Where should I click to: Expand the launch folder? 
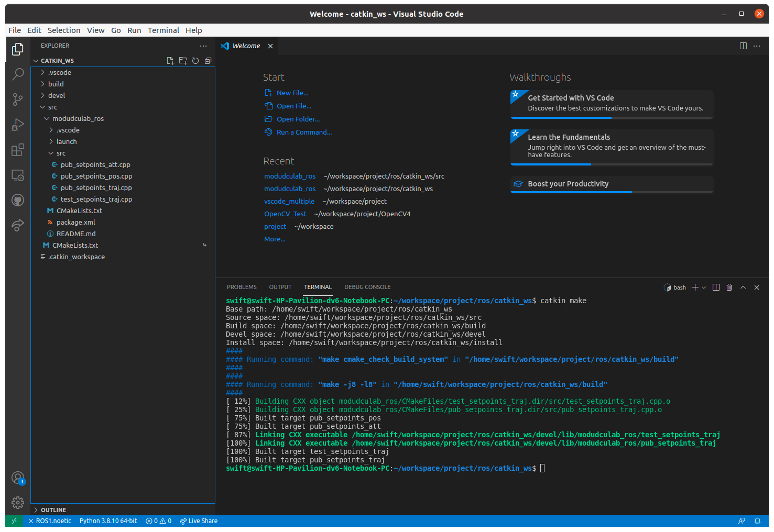tap(123, 141)
